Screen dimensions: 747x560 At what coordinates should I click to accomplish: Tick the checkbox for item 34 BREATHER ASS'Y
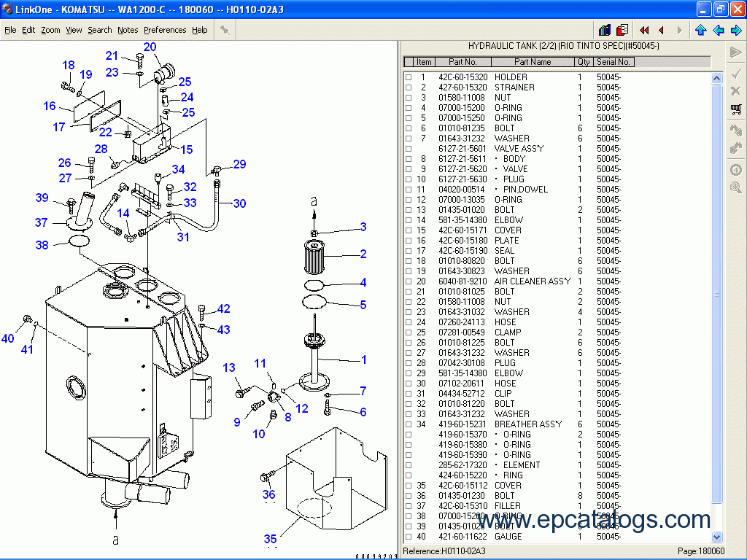pyautogui.click(x=409, y=424)
